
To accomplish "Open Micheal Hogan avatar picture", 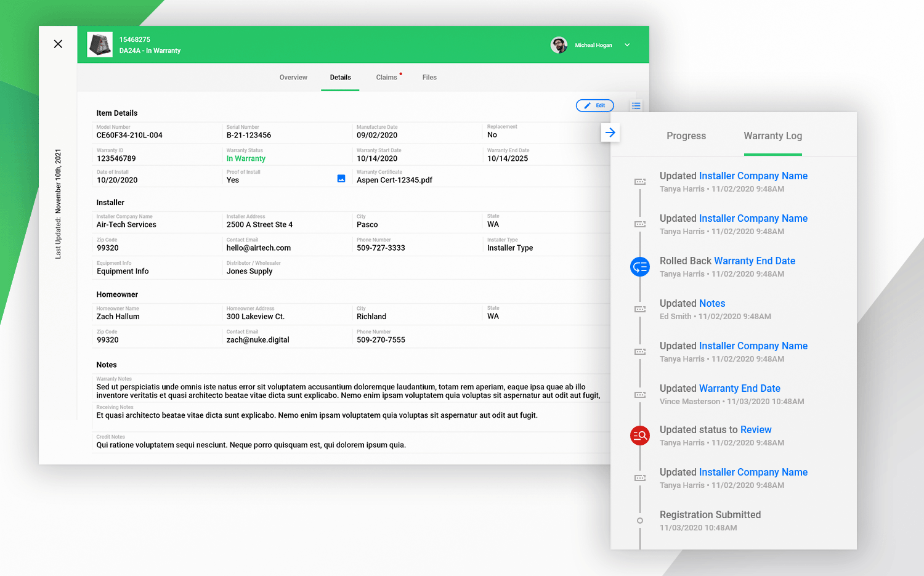I will (559, 45).
